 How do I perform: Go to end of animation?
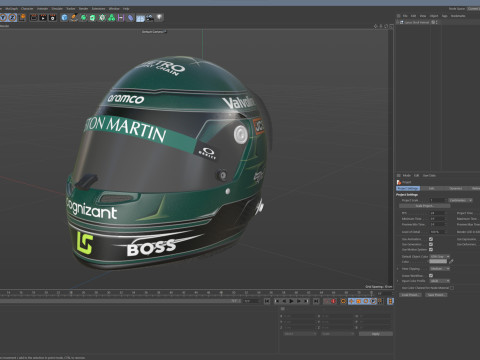pyautogui.click(x=316, y=301)
